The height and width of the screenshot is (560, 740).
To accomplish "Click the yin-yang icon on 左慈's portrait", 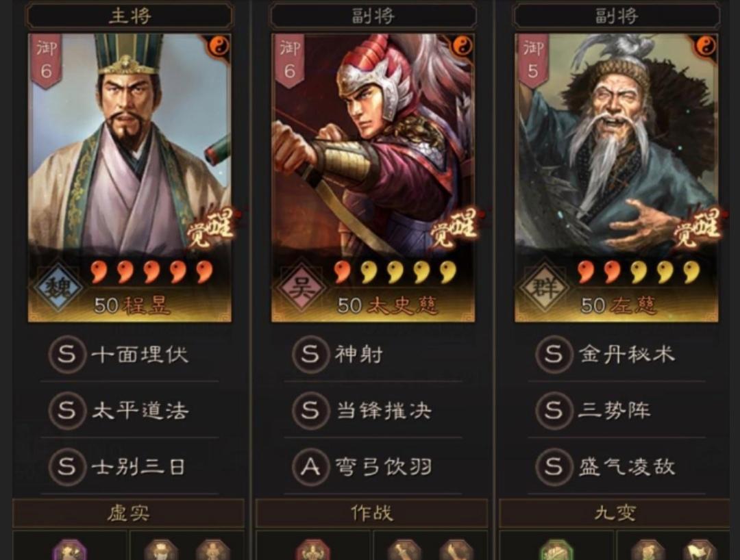I will (x=706, y=46).
